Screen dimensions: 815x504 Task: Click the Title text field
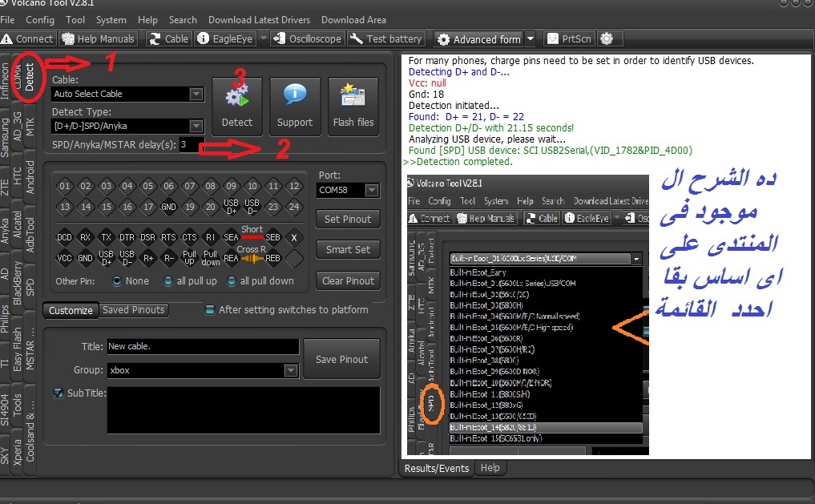coord(203,347)
